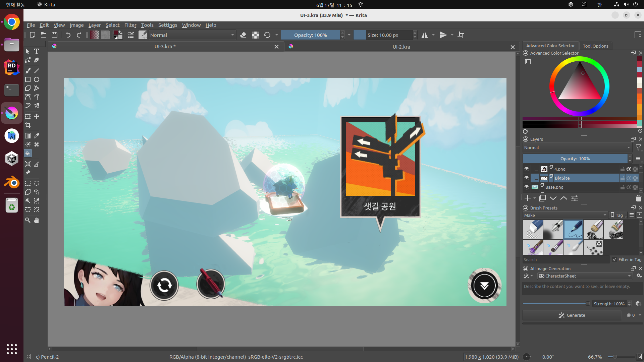Create a new document from toolbar
Viewport: 644px width, 362px height.
tap(33, 35)
